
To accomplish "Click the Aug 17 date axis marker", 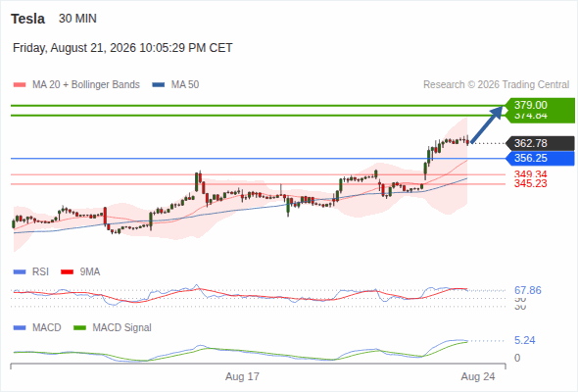I will pos(242,376).
